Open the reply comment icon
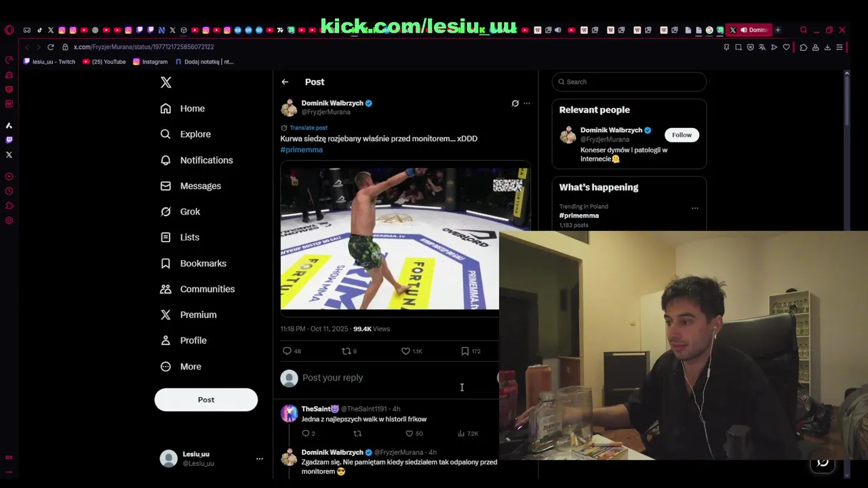Viewport: 868px width, 488px height. coord(287,351)
